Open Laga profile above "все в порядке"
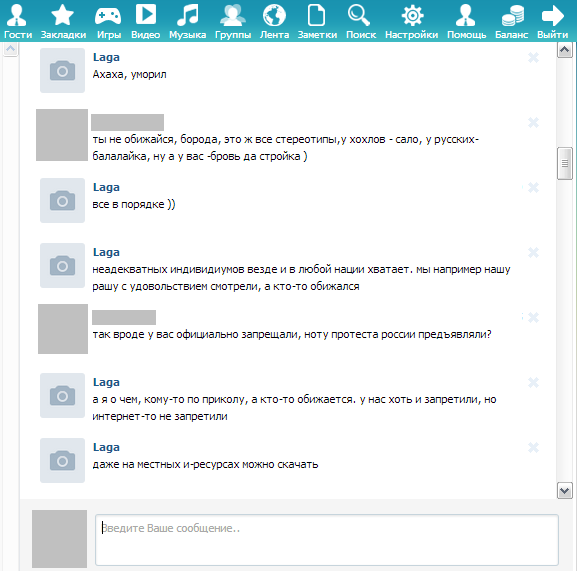 tap(106, 187)
